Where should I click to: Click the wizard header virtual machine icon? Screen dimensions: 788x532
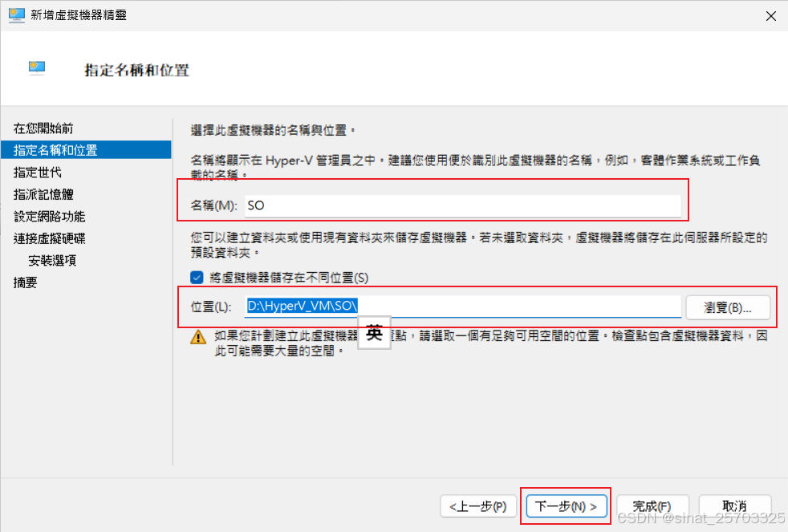click(37, 67)
